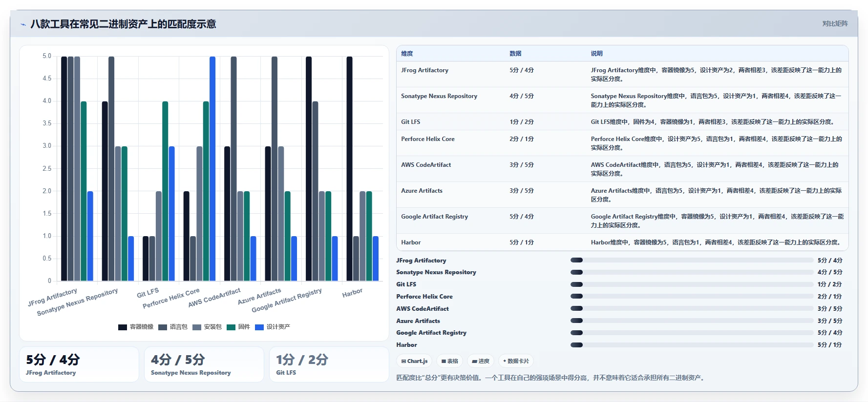
Task: Click the Git LFS label on the chart x-axis
Action: click(x=148, y=293)
